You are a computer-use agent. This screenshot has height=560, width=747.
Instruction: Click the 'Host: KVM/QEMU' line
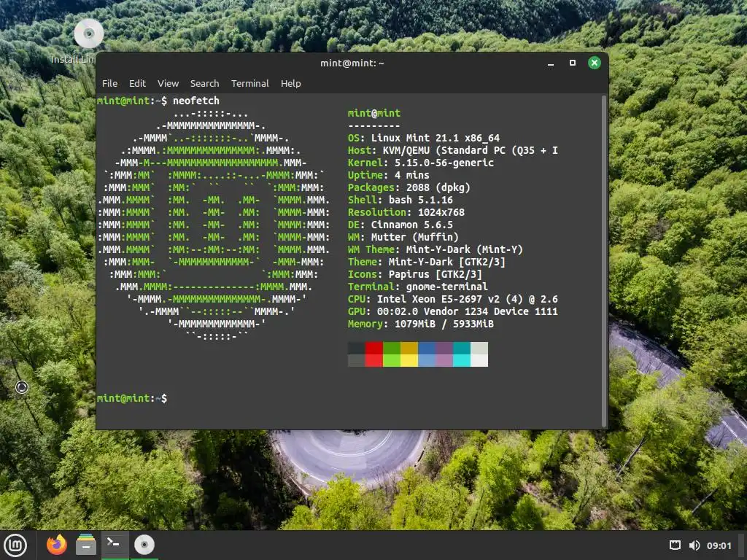pos(452,150)
